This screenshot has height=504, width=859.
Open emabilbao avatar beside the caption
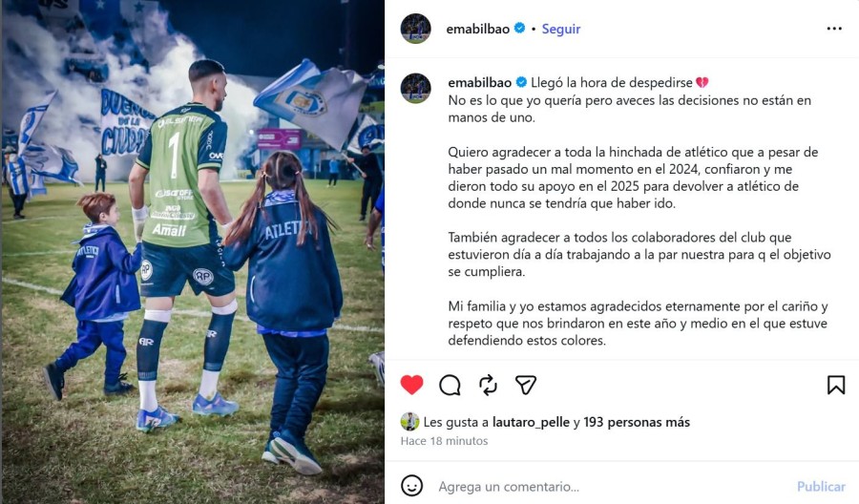point(416,88)
